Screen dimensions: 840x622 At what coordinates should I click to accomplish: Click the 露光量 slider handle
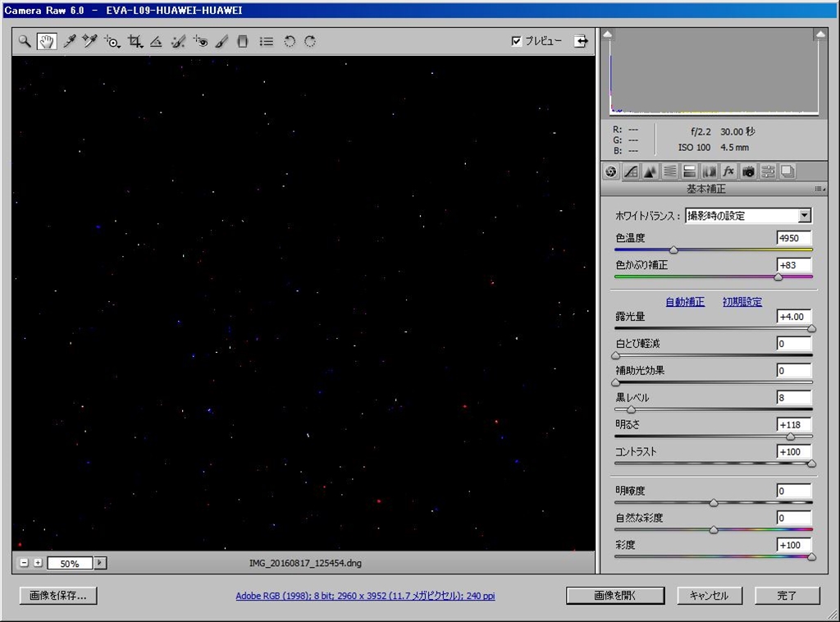[x=811, y=328]
